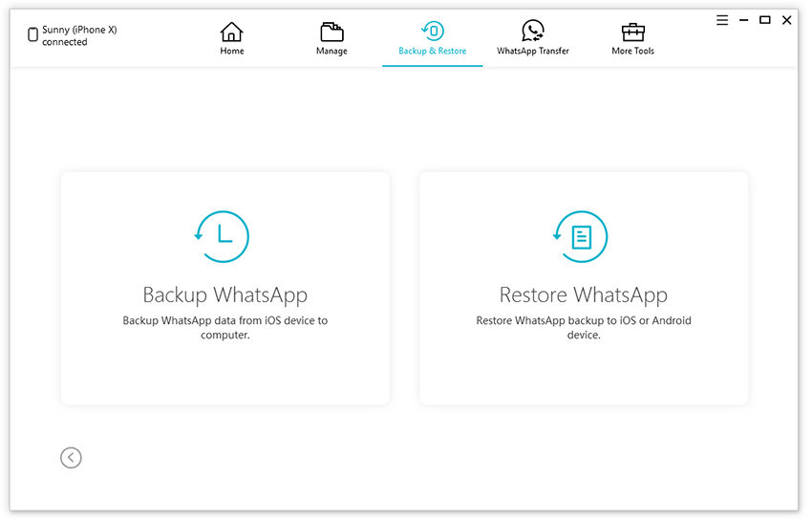Click "Backup WhatsApp data from iOS device" description
This screenshot has height=523, width=812.
[x=225, y=328]
